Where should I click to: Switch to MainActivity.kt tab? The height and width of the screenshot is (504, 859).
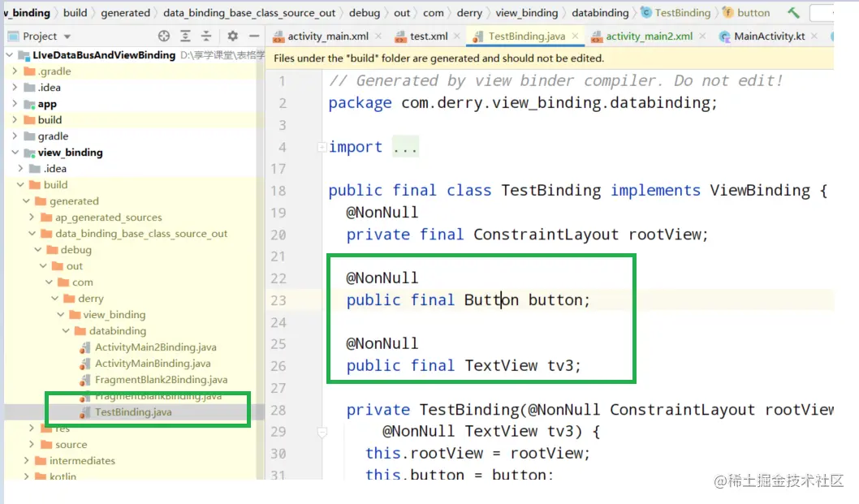(769, 37)
